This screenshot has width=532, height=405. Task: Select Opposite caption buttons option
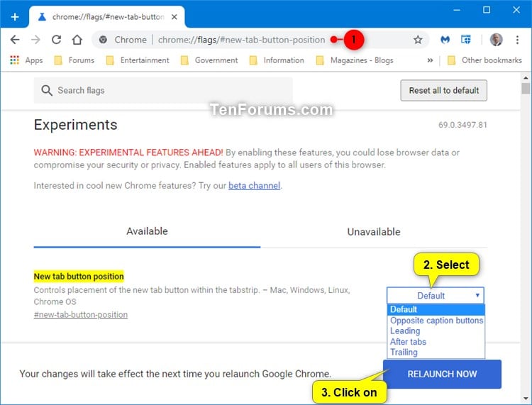coord(436,320)
